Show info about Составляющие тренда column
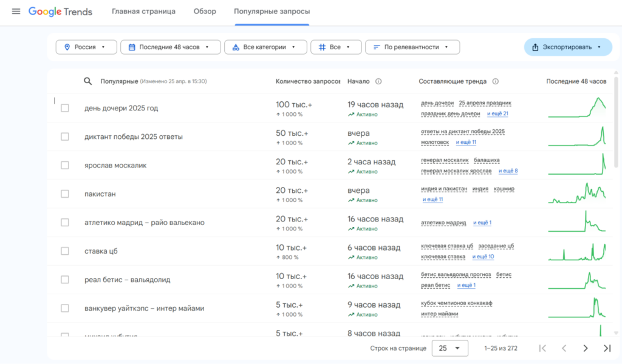622x364 pixels. pyautogui.click(x=496, y=81)
